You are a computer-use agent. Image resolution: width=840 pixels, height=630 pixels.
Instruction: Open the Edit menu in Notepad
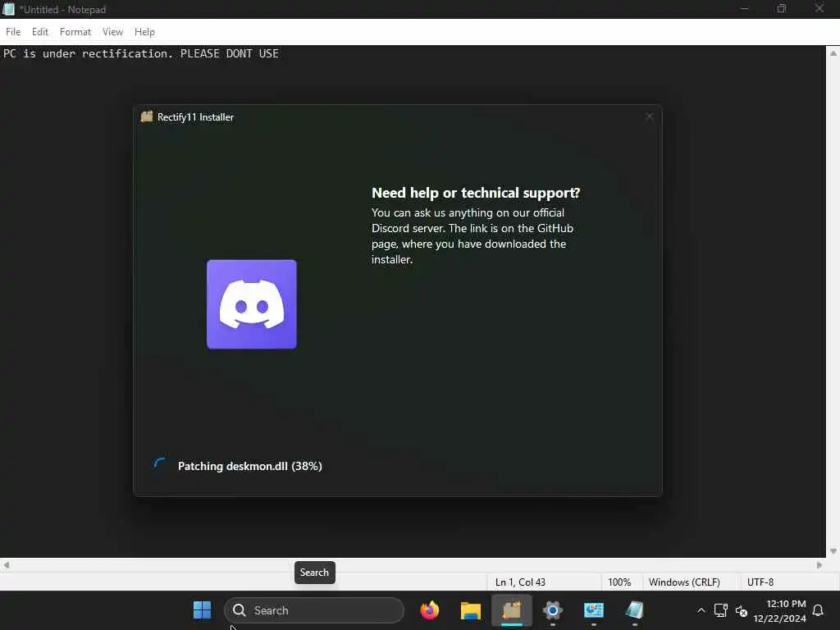(39, 32)
